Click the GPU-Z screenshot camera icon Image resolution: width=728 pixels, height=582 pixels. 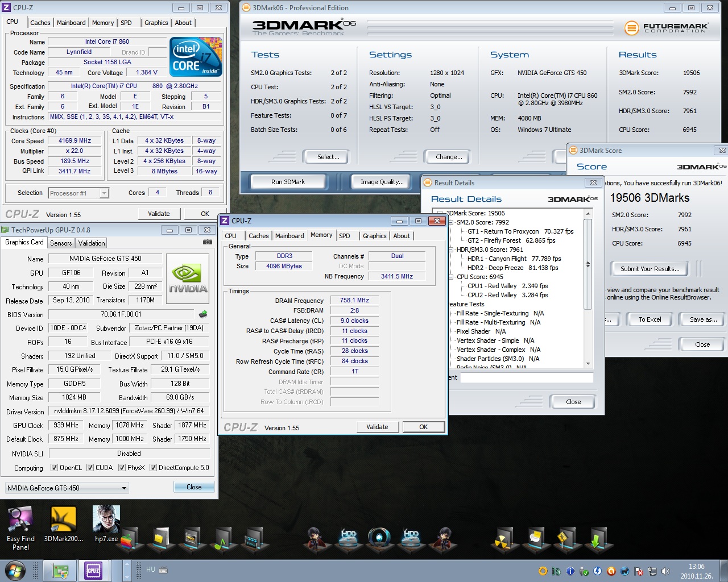pyautogui.click(x=208, y=242)
